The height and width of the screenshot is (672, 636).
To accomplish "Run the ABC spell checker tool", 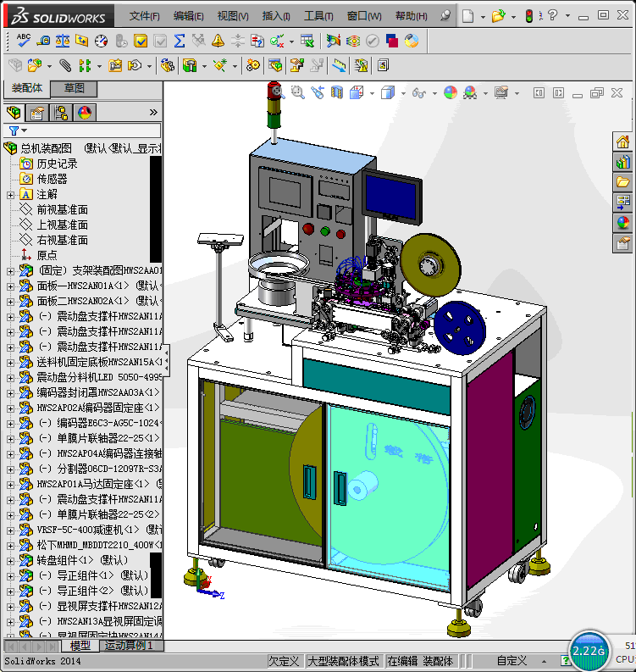I will point(24,41).
